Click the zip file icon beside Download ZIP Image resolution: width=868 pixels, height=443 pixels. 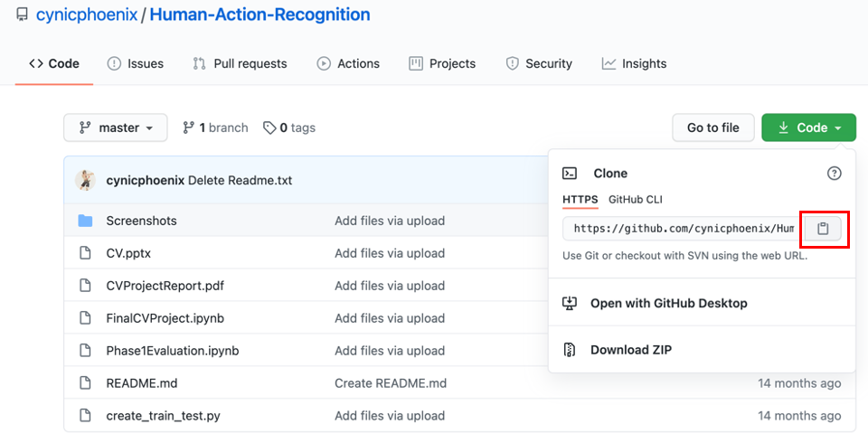(570, 349)
